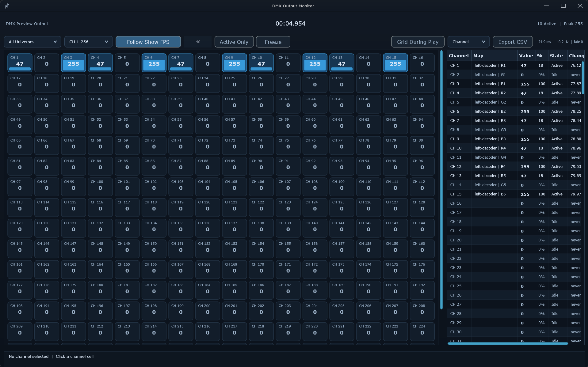Select channel cell CH 128
588x367 pixels.
click(422, 207)
